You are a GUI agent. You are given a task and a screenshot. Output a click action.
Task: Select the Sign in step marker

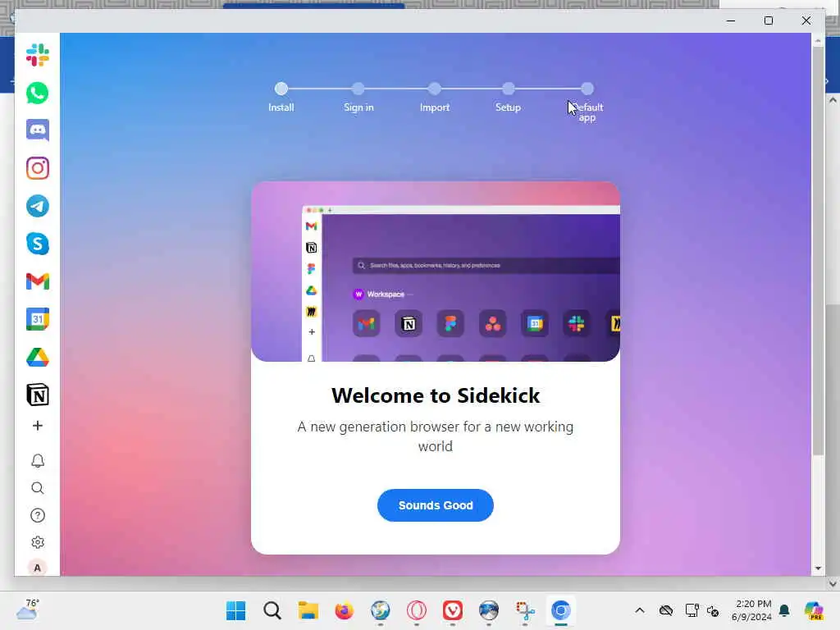click(358, 89)
